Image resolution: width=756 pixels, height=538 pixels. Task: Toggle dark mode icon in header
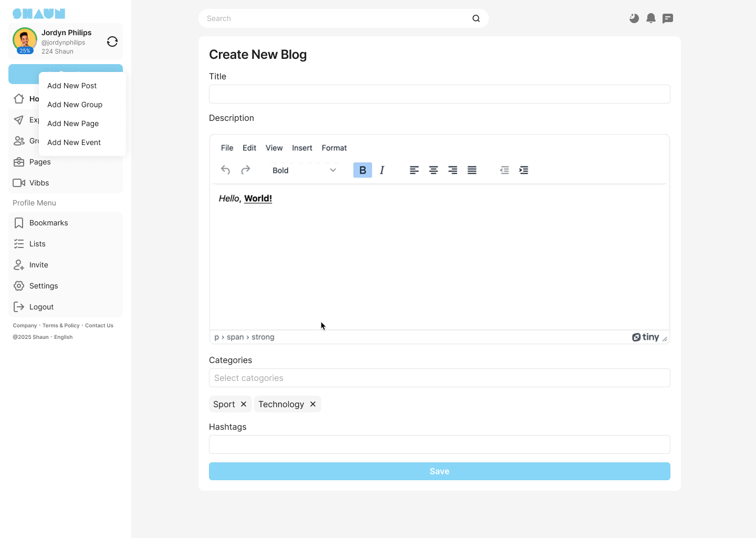coord(634,18)
